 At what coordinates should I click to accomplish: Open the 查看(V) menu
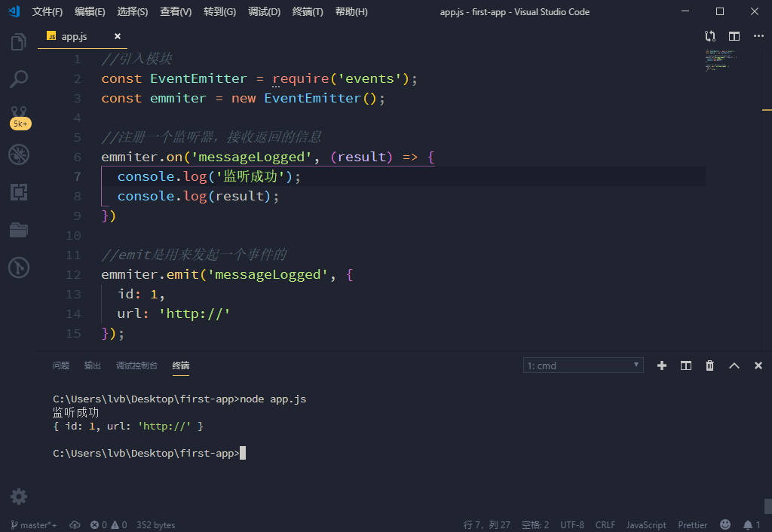coord(175,12)
